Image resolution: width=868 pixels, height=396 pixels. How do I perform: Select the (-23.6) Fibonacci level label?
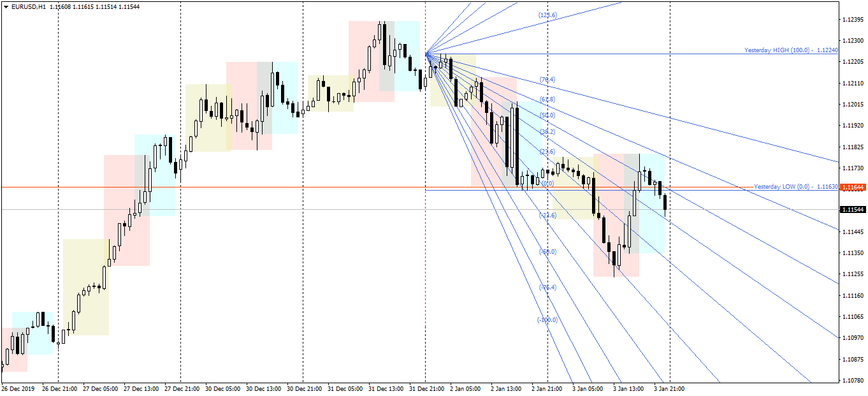pyautogui.click(x=547, y=216)
